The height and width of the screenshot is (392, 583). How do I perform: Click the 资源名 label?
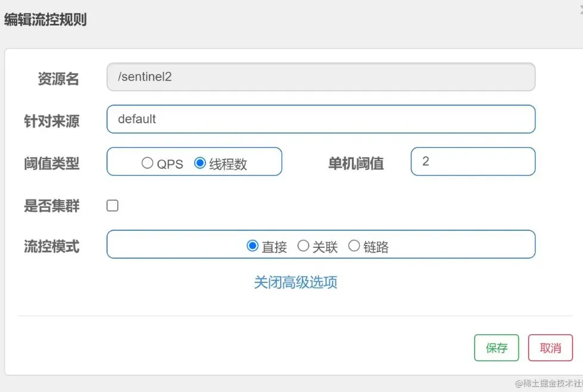point(58,79)
